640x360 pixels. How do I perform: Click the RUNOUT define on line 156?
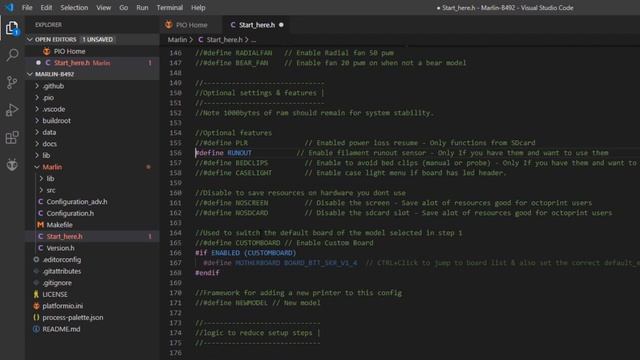239,153
